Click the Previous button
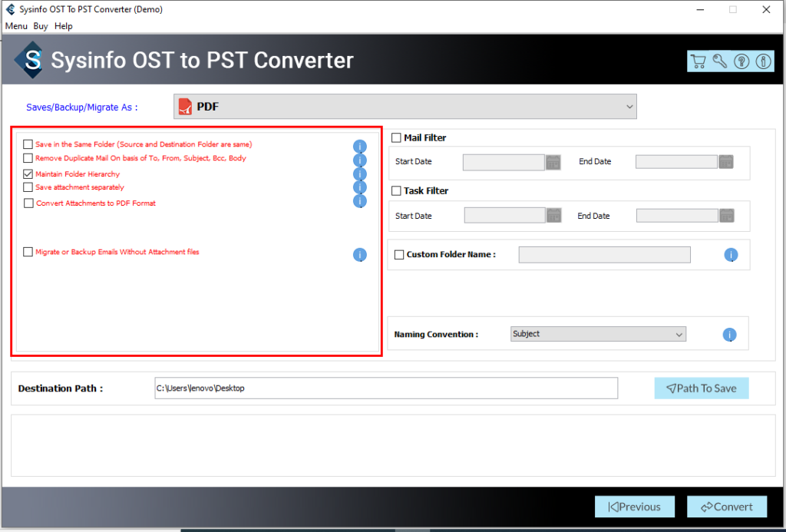The height and width of the screenshot is (532, 786). tap(635, 507)
